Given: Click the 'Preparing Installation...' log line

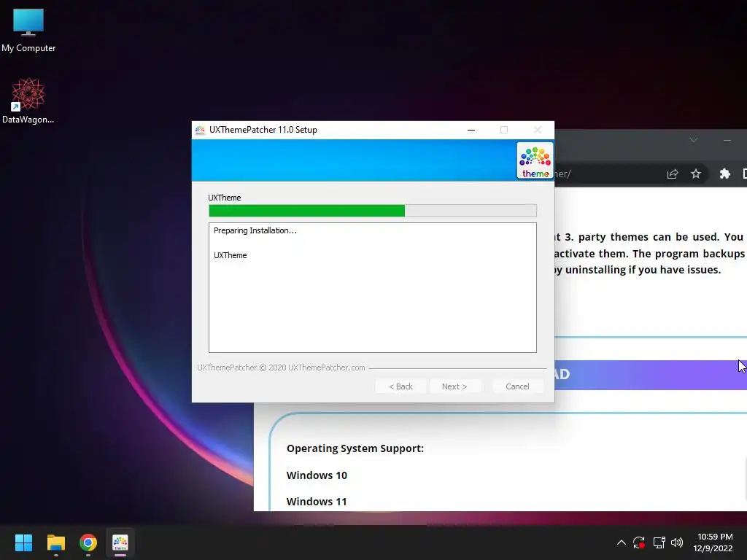Looking at the screenshot, I should point(255,230).
